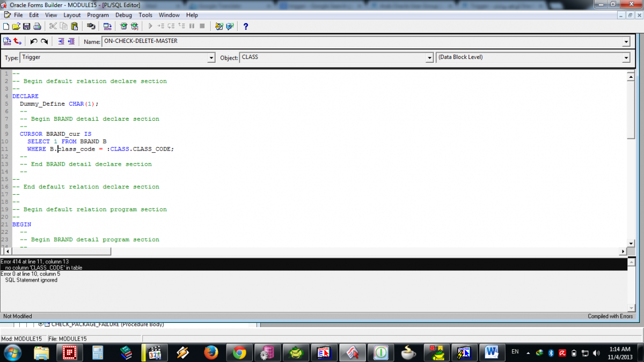Expand the Data Block Level dropdown
Image resolution: width=644 pixels, height=362 pixels.
pos(626,58)
